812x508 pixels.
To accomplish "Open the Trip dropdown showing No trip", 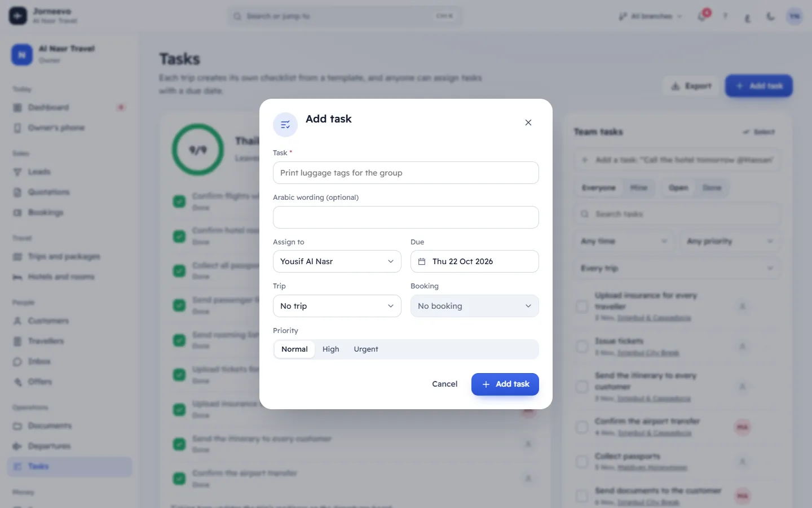I will tap(337, 306).
